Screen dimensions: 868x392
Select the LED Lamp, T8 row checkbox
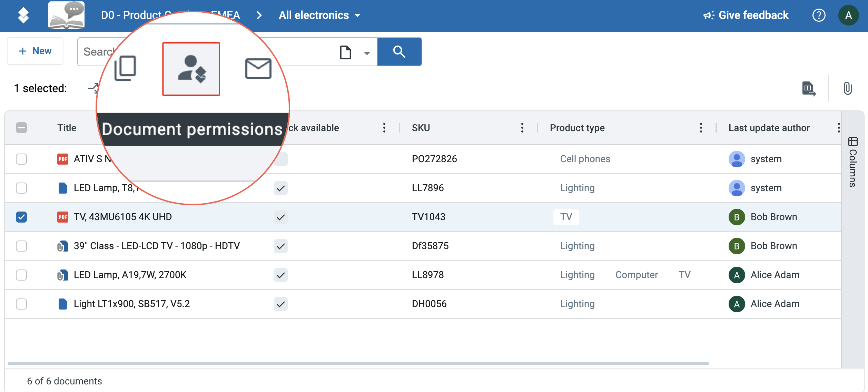[22, 188]
